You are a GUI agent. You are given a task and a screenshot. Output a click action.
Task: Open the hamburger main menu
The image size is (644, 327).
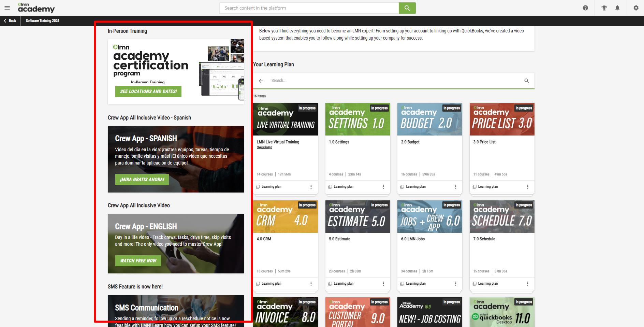pyautogui.click(x=7, y=8)
